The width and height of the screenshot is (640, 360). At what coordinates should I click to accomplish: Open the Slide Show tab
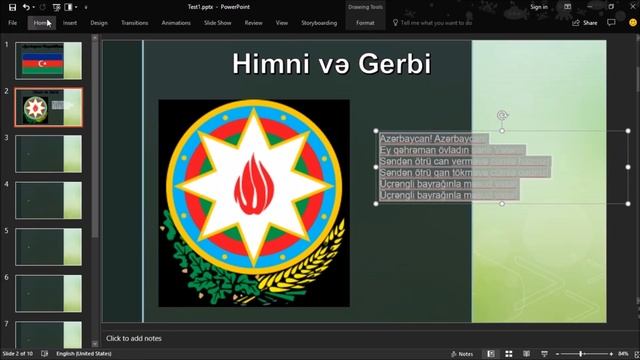pyautogui.click(x=218, y=23)
